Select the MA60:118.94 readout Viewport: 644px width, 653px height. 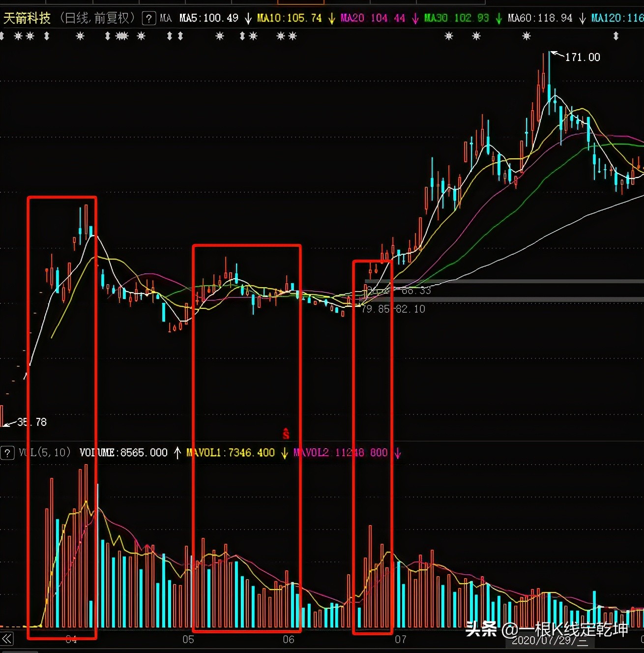540,18
